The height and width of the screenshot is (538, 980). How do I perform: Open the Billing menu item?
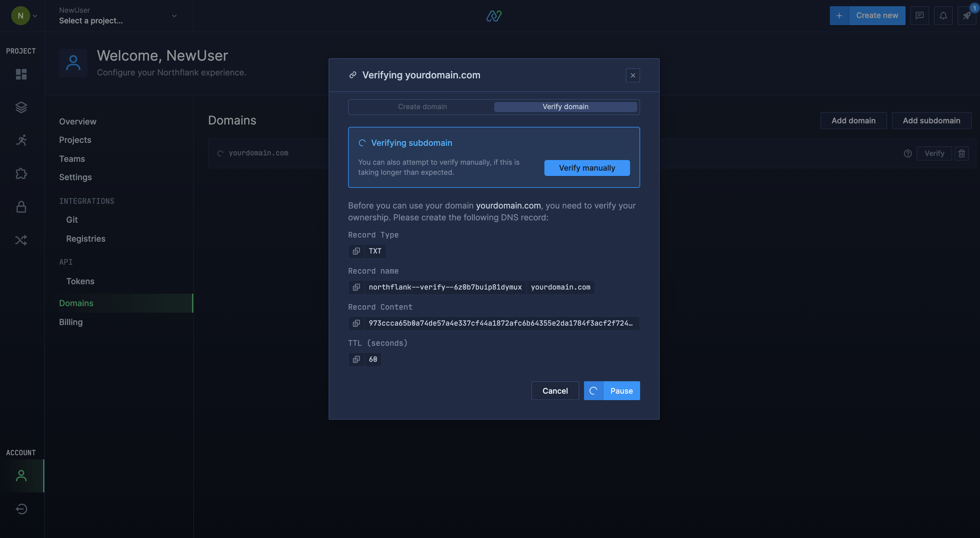click(x=71, y=322)
